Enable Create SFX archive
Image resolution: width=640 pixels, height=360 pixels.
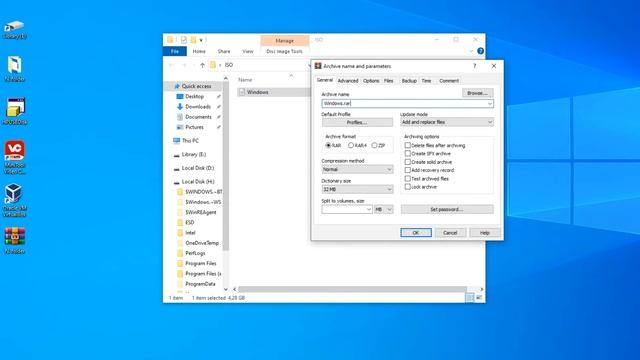407,153
